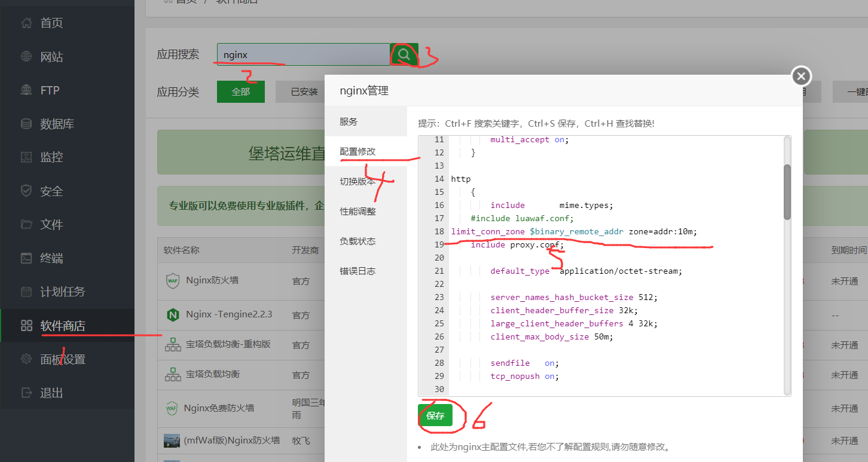Image resolution: width=868 pixels, height=462 pixels.
Task: Click the 宝塔负载均衡 network icon
Action: 172,375
